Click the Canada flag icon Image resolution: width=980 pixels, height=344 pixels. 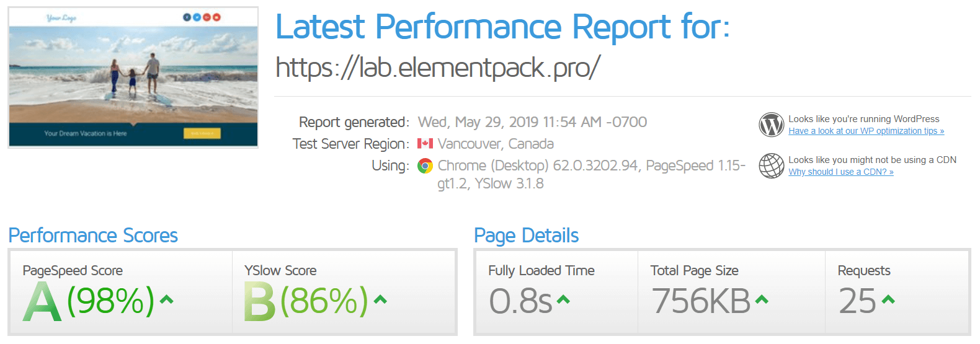pos(425,144)
